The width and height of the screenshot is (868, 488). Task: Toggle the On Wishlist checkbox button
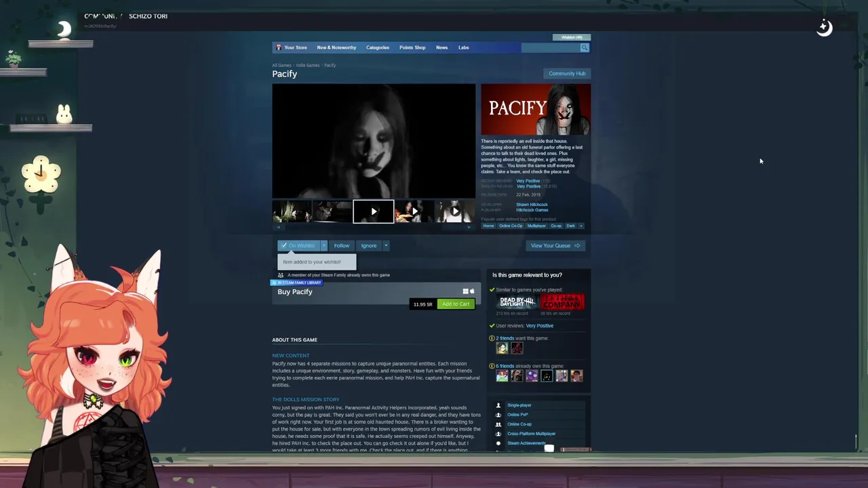(298, 245)
